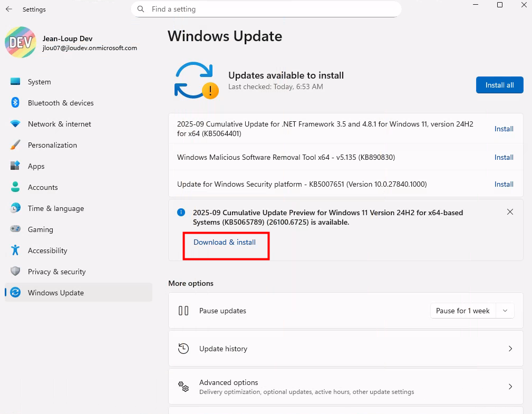532x414 pixels.
Task: Open Advanced options using right chevron
Action: (x=510, y=387)
